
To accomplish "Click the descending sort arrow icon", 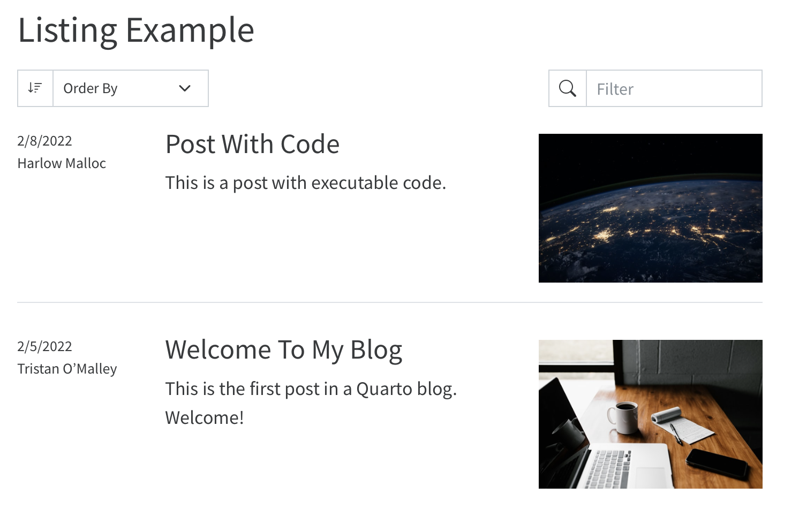I will (34, 88).
